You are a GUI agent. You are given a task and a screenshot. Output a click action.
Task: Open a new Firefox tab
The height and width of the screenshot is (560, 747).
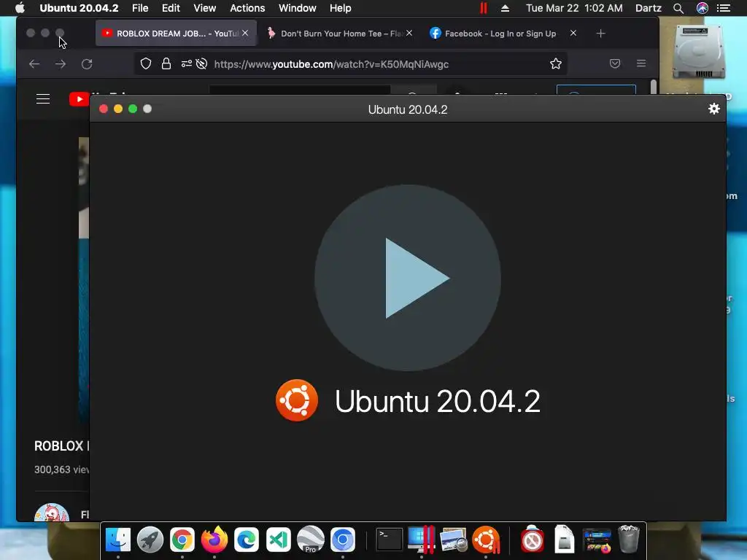click(x=601, y=34)
